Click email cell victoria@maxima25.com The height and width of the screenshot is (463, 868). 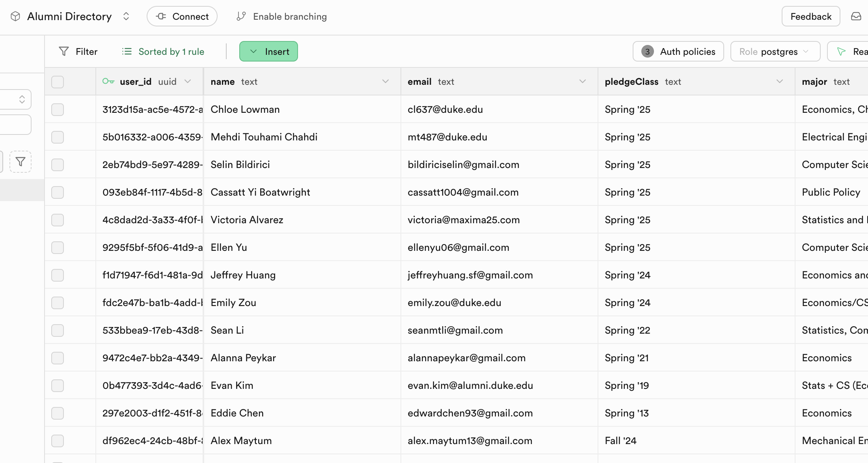pyautogui.click(x=499, y=220)
